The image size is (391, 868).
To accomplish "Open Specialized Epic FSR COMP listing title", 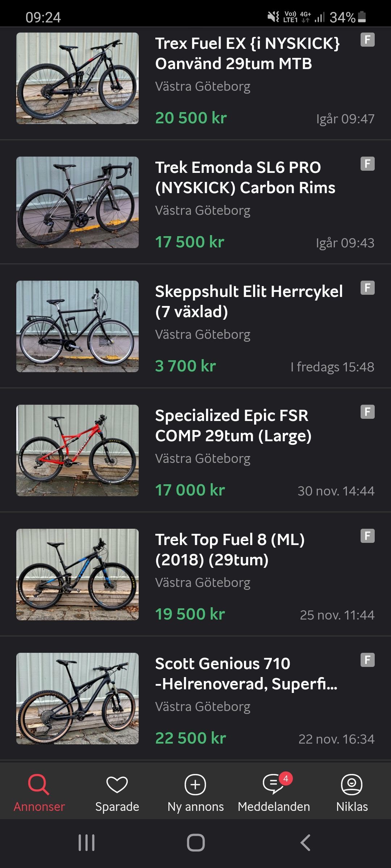I will tap(233, 426).
